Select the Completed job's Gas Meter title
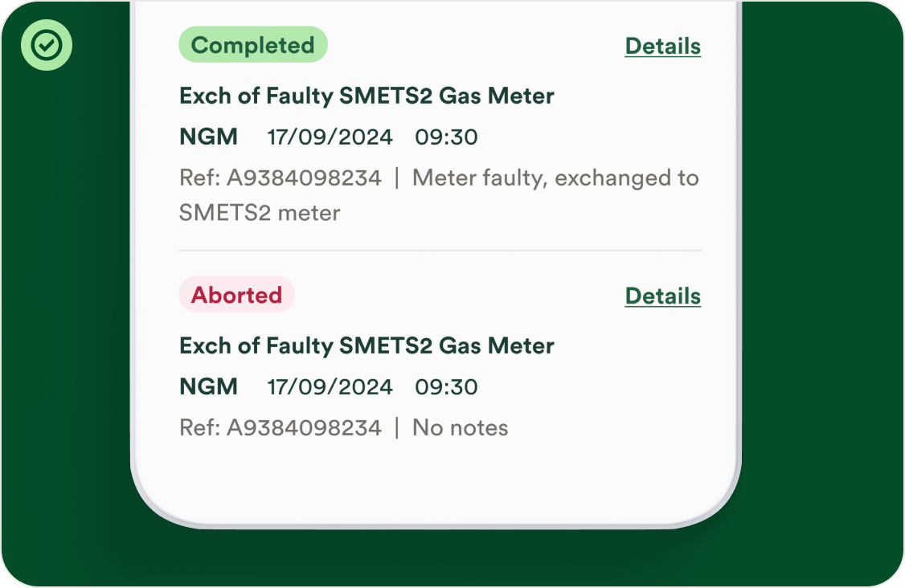The width and height of the screenshot is (905, 588). pyautogui.click(x=367, y=96)
